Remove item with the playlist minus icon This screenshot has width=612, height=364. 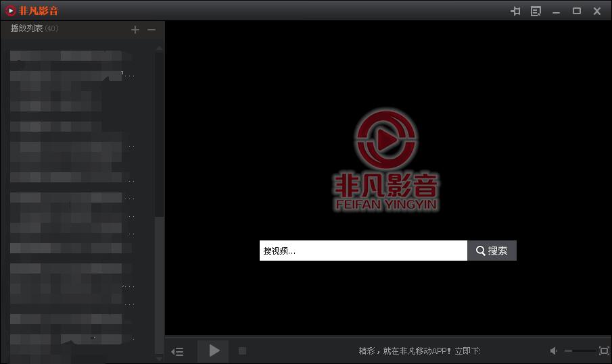point(151,30)
